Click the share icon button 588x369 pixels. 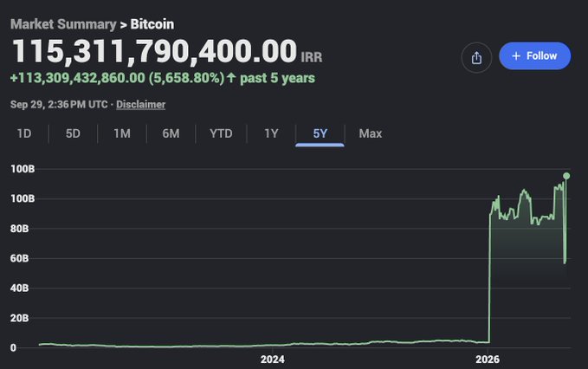point(476,58)
